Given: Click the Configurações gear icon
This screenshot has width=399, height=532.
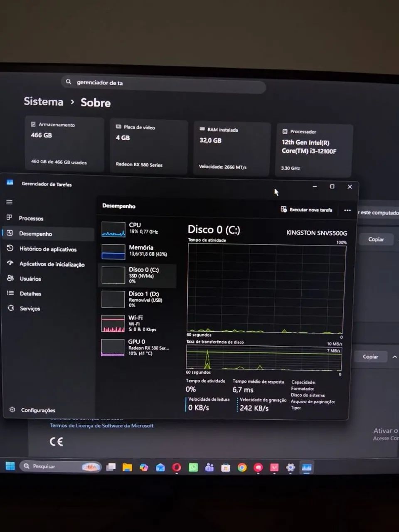Looking at the screenshot, I should tap(12, 410).
